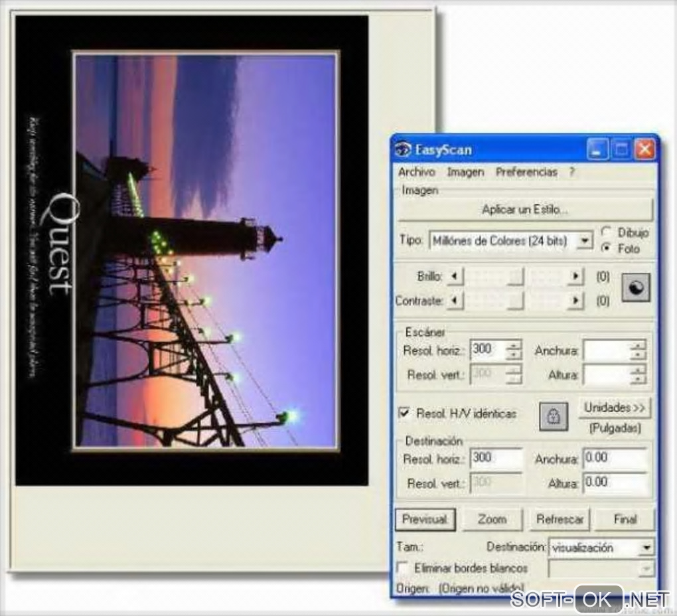Image resolution: width=677 pixels, height=616 pixels.
Task: Click the (Pulgadas) units label
Action: tap(615, 428)
